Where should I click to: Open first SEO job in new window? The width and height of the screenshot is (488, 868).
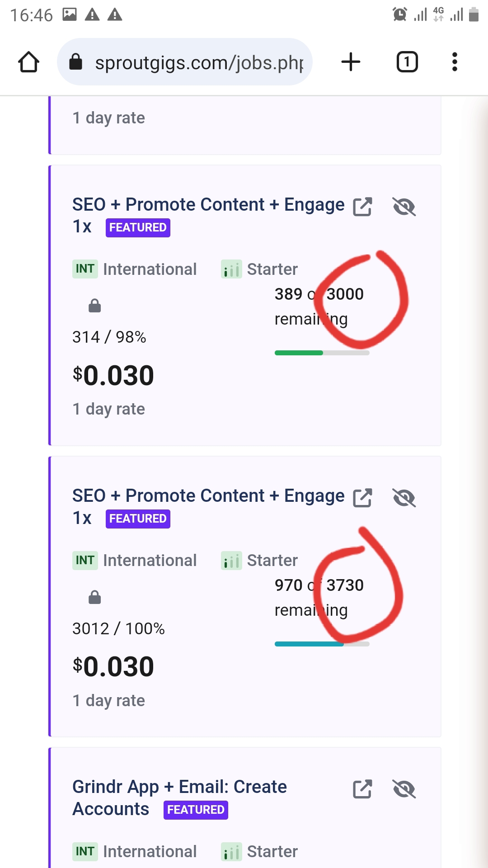click(x=362, y=207)
